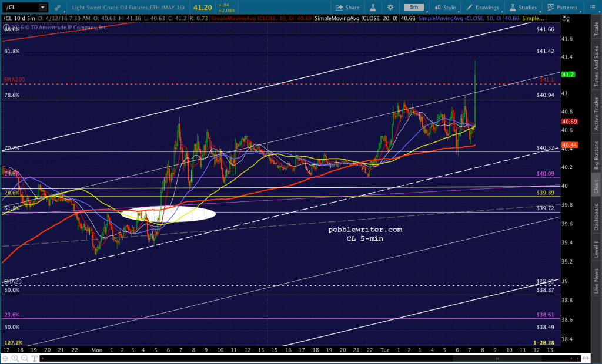Screen dimensions: 602x364
Task: Click the scrollbar left arrow
Action: coord(42,358)
